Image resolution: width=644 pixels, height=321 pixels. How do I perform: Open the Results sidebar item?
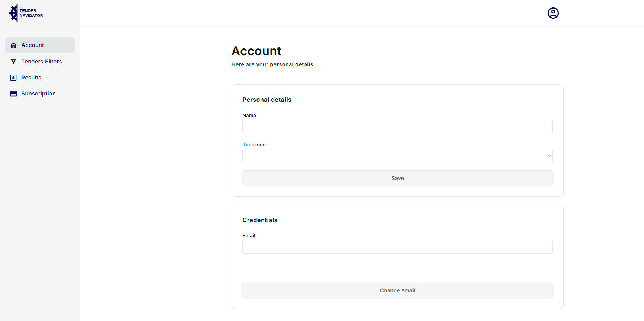click(31, 78)
